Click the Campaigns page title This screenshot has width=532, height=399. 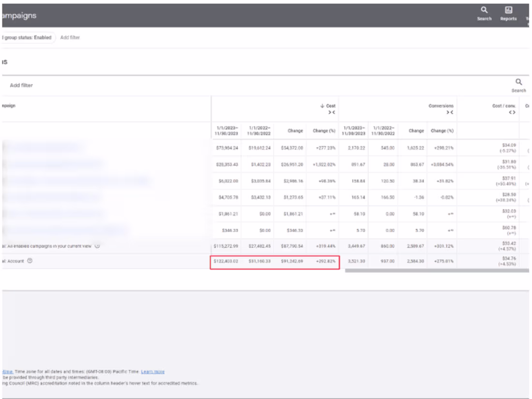[19, 15]
